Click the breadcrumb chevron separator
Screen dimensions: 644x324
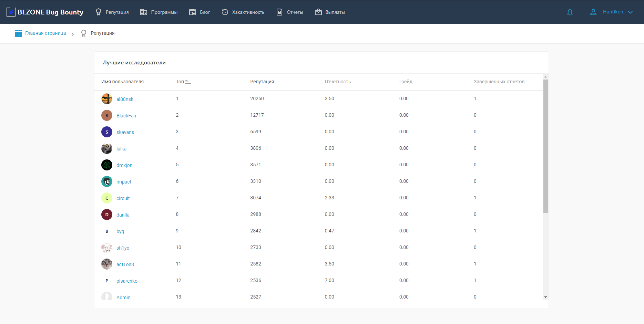click(73, 34)
